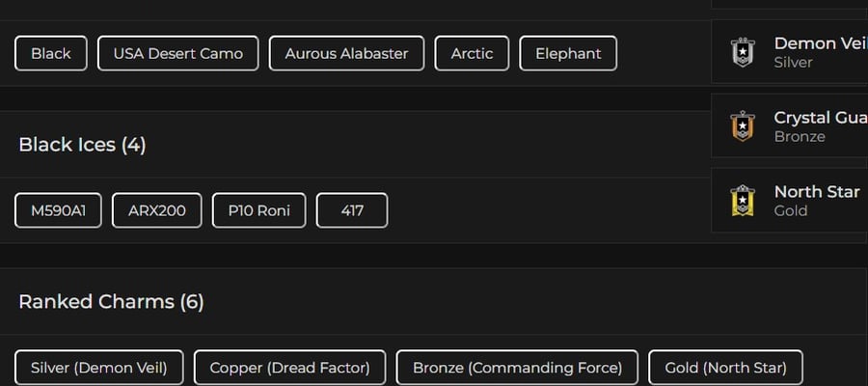Select the P10 Roni tag
This screenshot has width=868, height=386.
coord(259,210)
